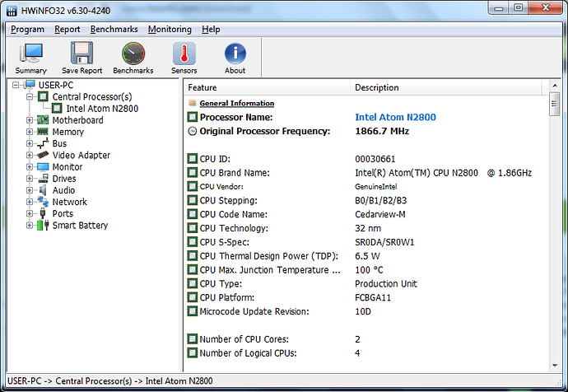Expand the Ports node
Image resolution: width=568 pixels, height=392 pixels.
point(30,213)
